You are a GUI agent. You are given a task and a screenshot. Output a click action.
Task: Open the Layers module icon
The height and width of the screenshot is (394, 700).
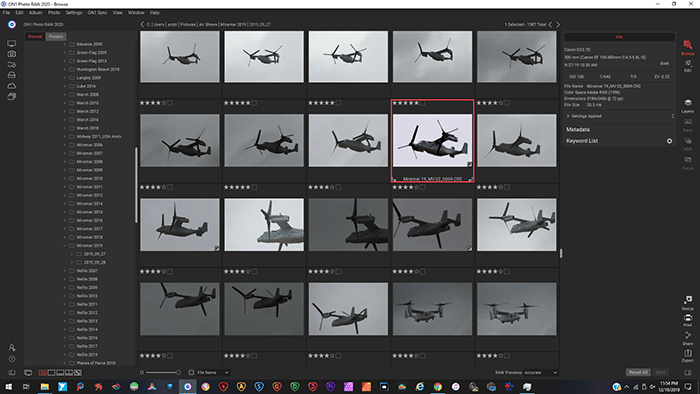[x=688, y=106]
